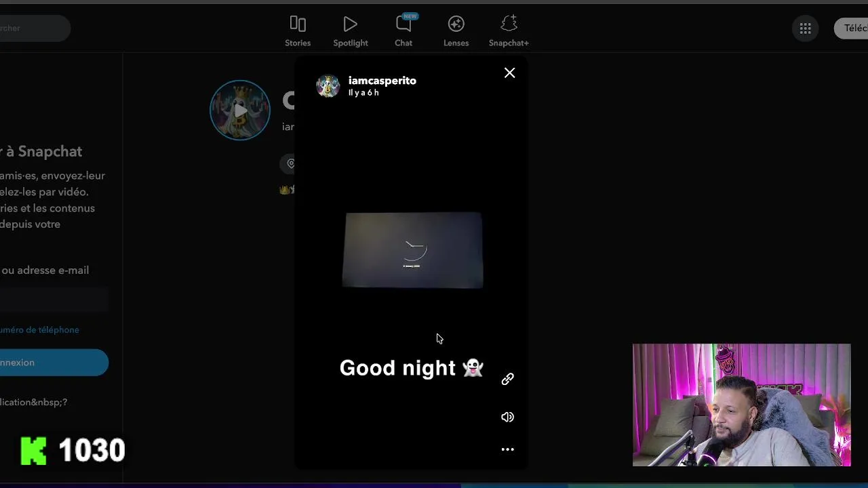Click the 'ou adresse e-mail' label
Viewport: 868px width, 488px height.
click(x=45, y=270)
